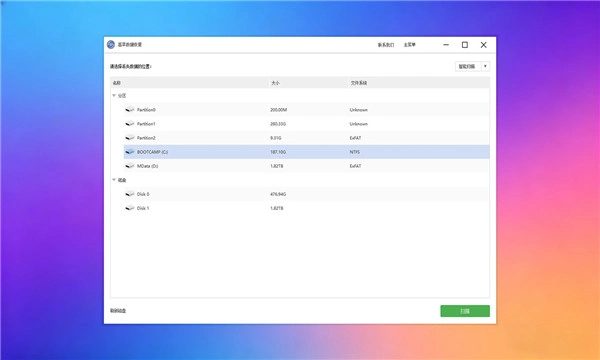This screenshot has height=360, width=600.
Task: Click the green scan button
Action: pyautogui.click(x=465, y=311)
